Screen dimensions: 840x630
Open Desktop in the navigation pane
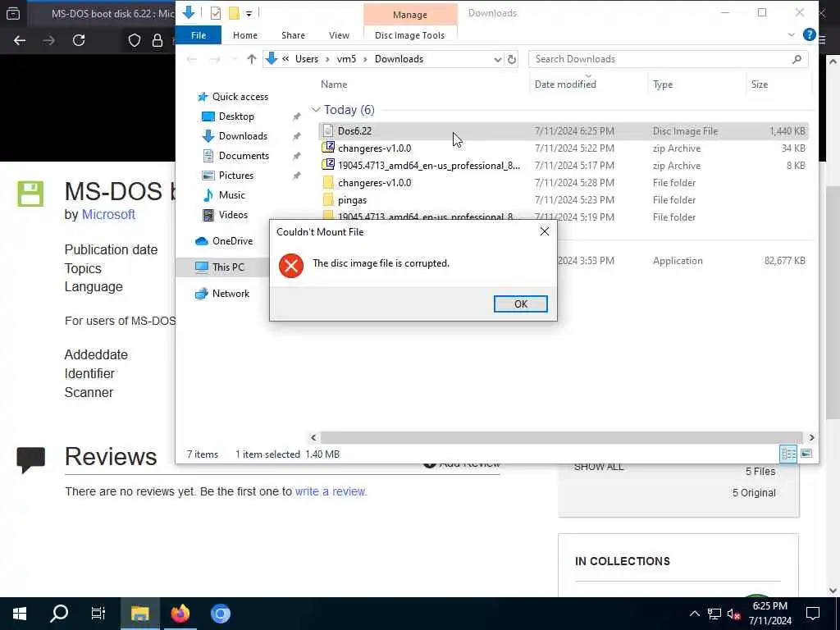235,116
